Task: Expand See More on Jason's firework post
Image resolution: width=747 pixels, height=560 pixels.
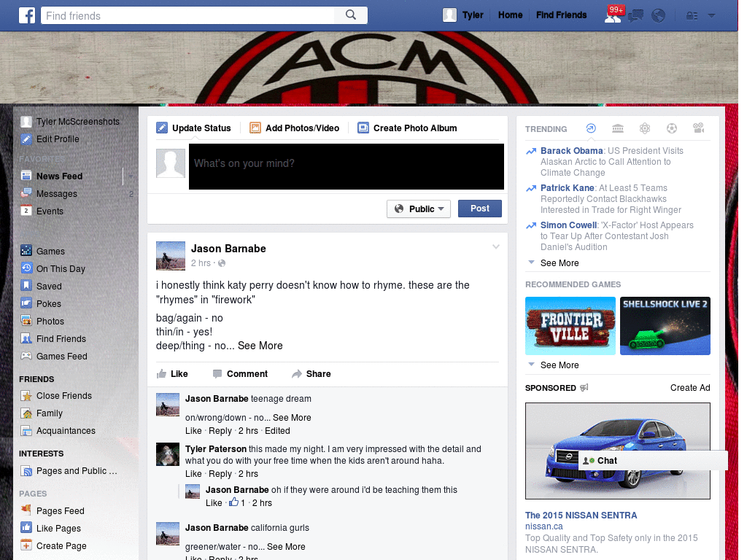Action: point(260,346)
